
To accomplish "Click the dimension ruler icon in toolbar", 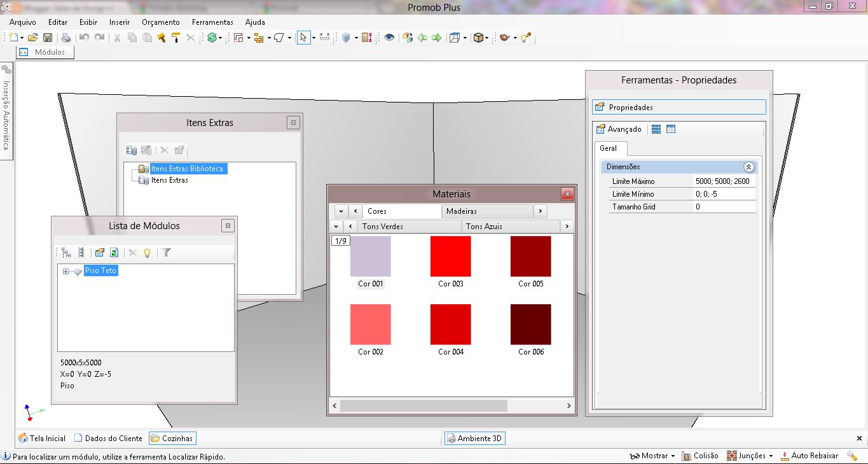I will (324, 38).
